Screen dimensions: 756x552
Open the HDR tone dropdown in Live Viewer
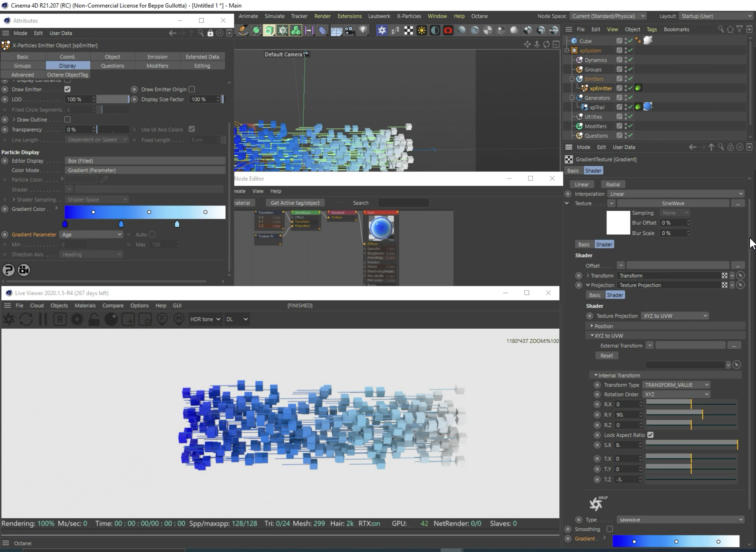coord(205,319)
